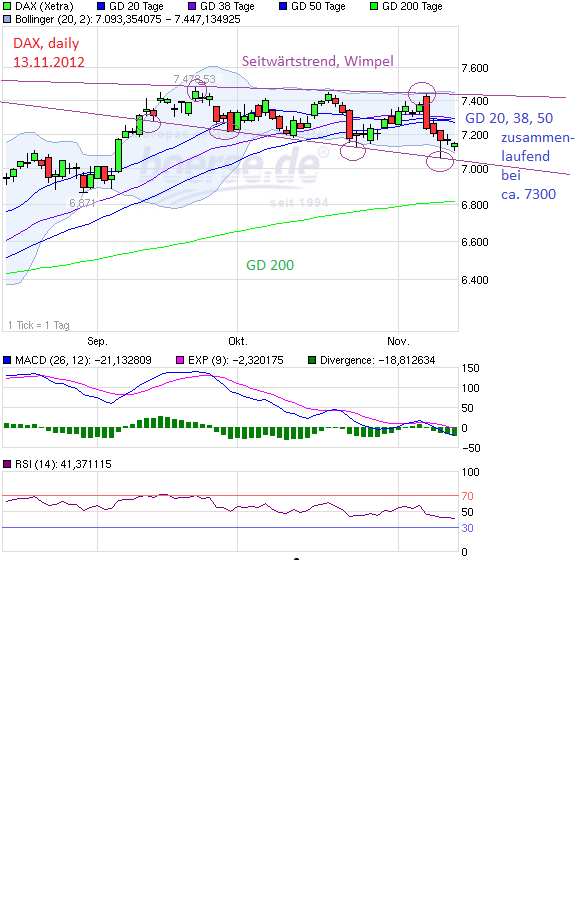Click the blue GD 50 Tage legend swatch
Image resolution: width=582 pixels, height=922 pixels.
click(283, 6)
